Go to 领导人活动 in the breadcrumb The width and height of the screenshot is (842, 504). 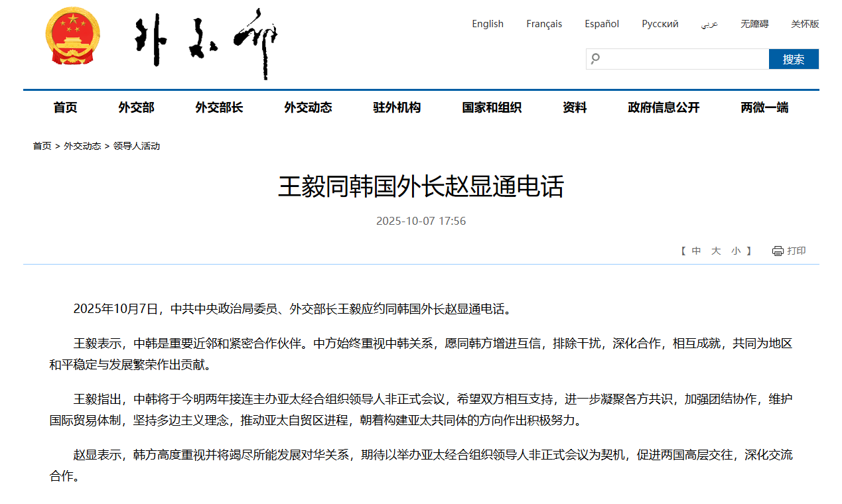tap(137, 146)
